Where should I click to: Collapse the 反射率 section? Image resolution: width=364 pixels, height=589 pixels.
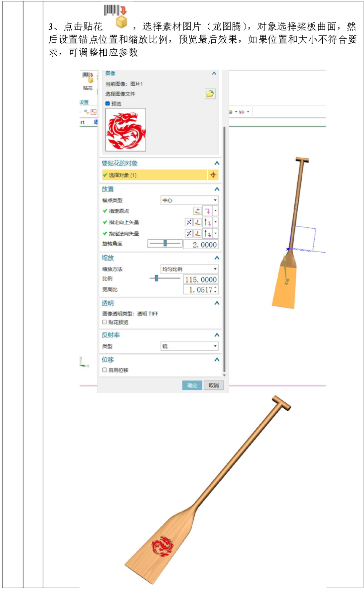217,335
